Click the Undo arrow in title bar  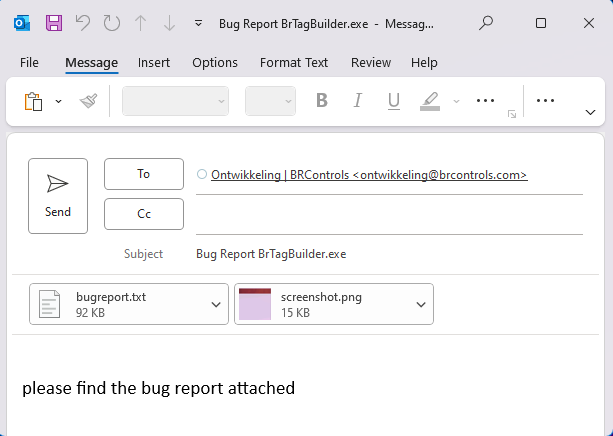(83, 23)
